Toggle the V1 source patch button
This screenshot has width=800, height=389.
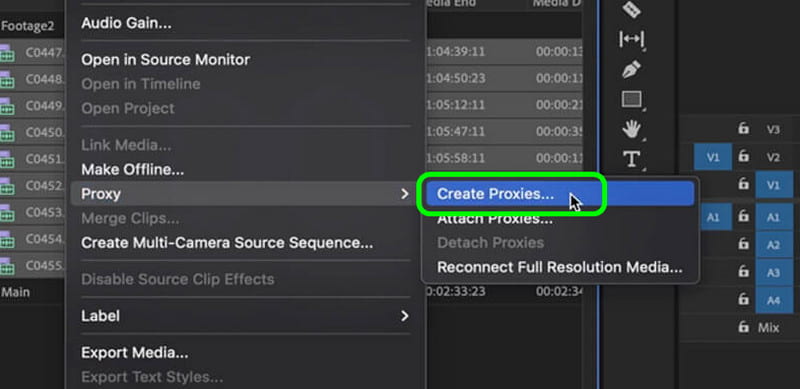[x=713, y=157]
